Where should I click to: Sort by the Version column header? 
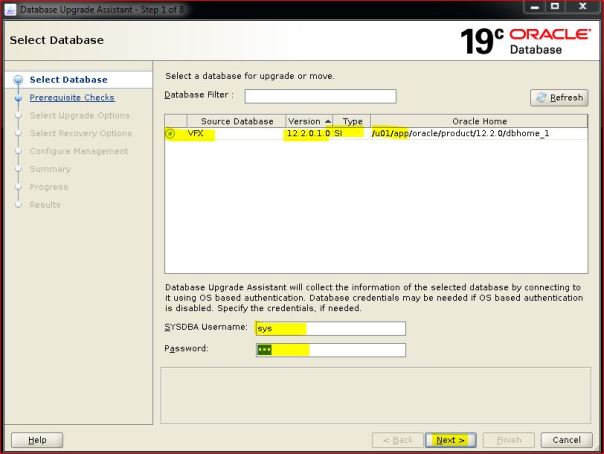pyautogui.click(x=308, y=121)
